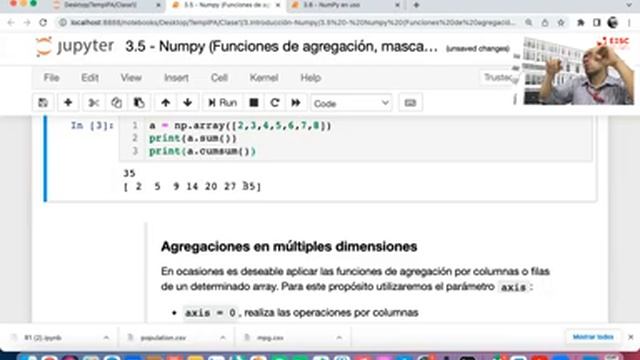This screenshot has height=360, width=640.
Task: Save notebook with the floppy disk icon
Action: 43,103
